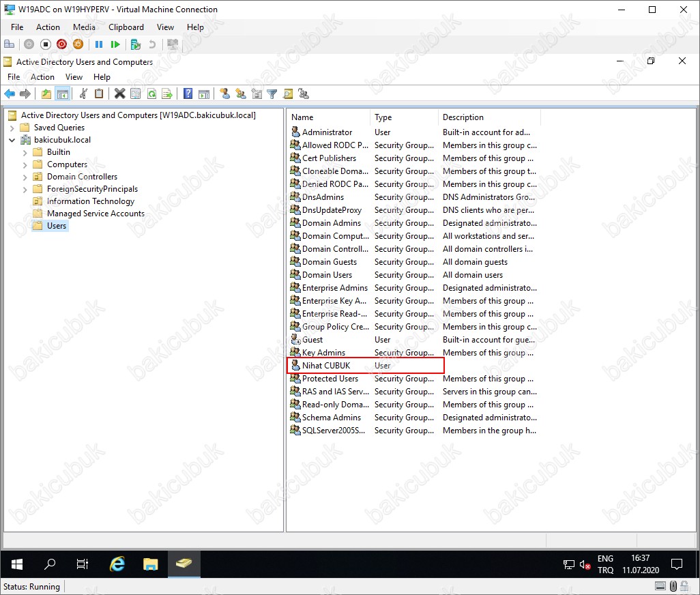
Task: Go back with the blue arrow in ADUC
Action: (x=10, y=93)
